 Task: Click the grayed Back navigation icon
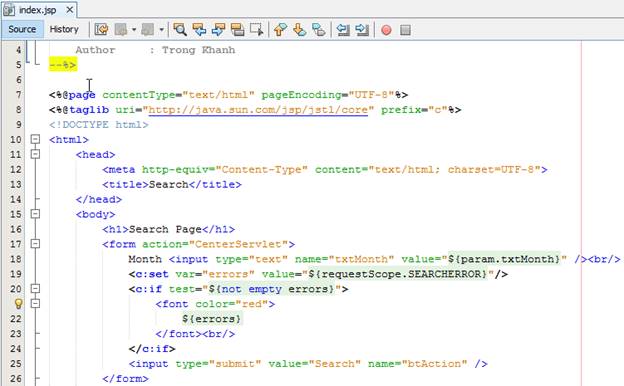[x=121, y=29]
